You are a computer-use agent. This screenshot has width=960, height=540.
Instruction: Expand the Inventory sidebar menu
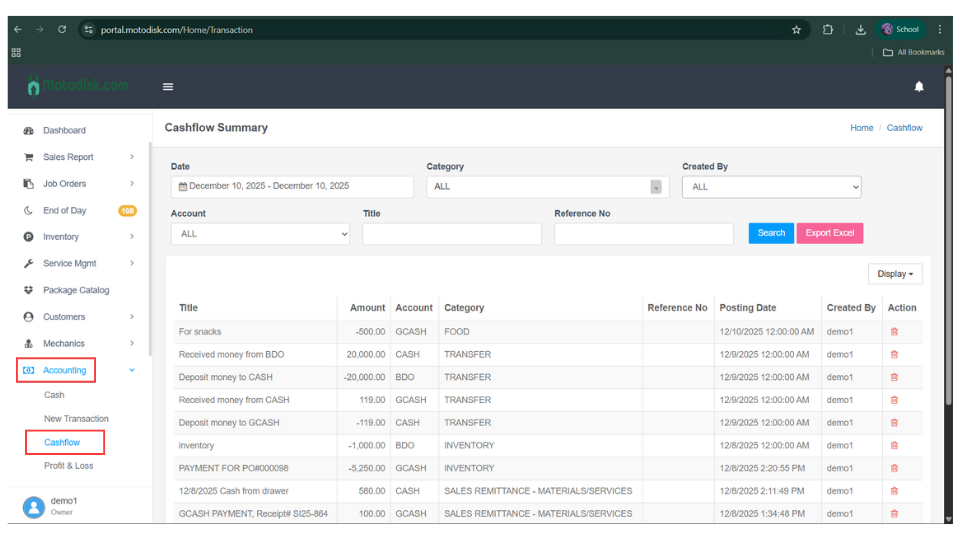tap(61, 237)
